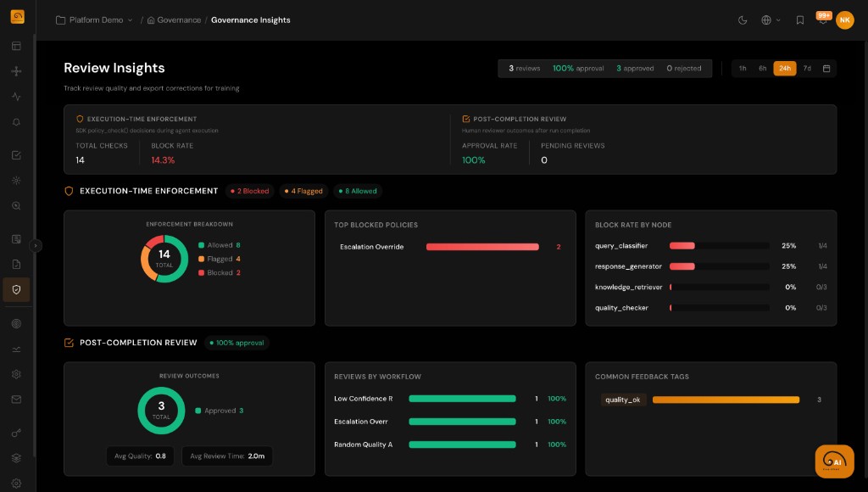Image resolution: width=868 pixels, height=492 pixels.
Task: Open notifications via the bell with 99+ badge
Action: pos(821,20)
